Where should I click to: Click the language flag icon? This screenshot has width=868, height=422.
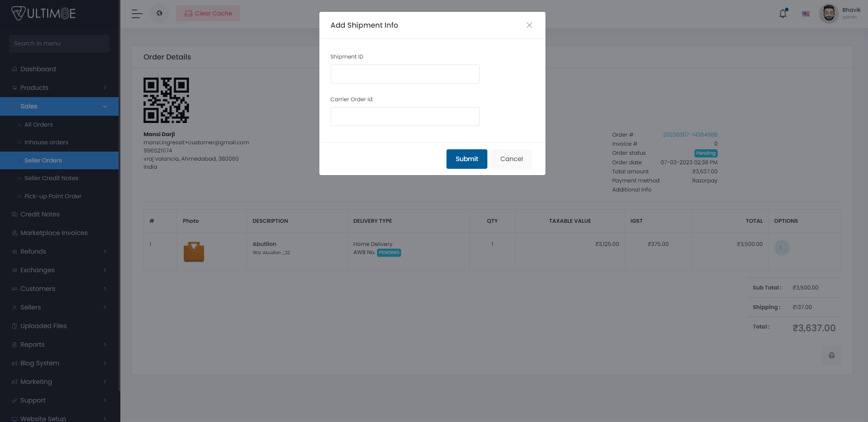pyautogui.click(x=806, y=13)
